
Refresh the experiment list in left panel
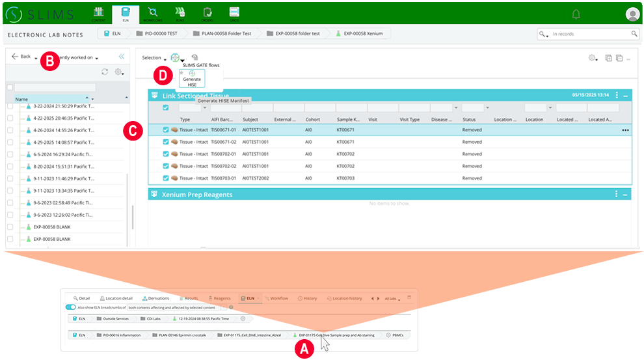click(x=105, y=72)
